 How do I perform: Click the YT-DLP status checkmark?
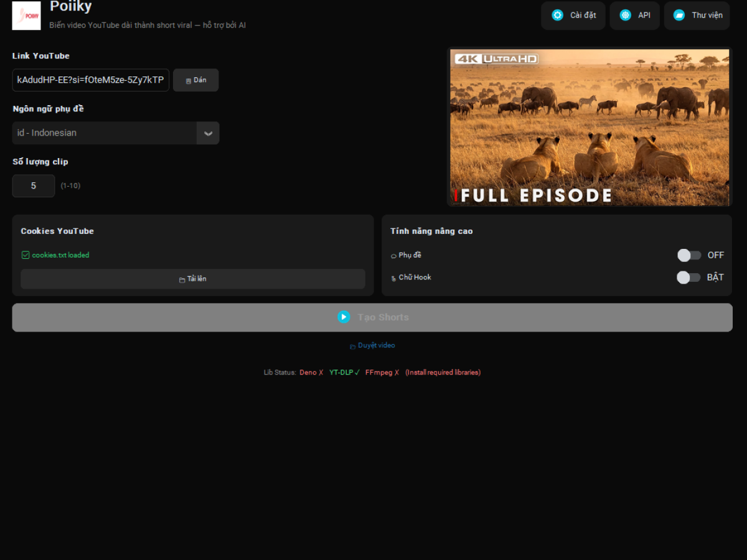pyautogui.click(x=357, y=373)
